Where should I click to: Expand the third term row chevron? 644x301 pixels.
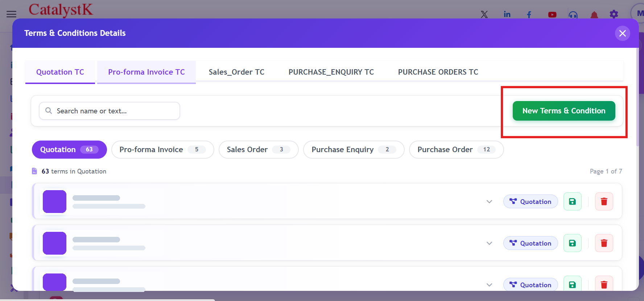tap(489, 285)
